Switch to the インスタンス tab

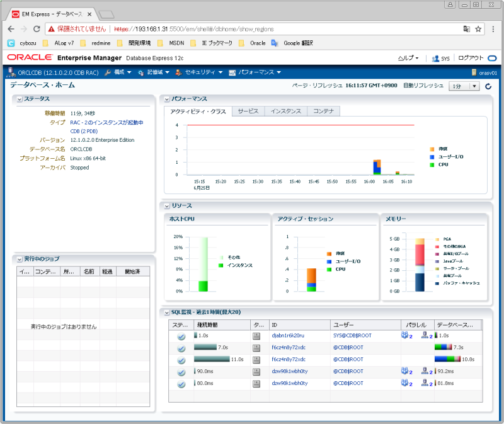click(x=286, y=112)
